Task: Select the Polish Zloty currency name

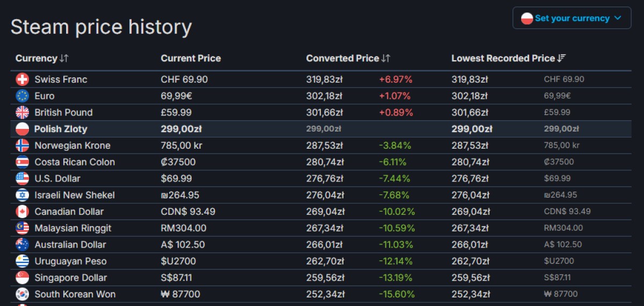Action: [x=61, y=129]
